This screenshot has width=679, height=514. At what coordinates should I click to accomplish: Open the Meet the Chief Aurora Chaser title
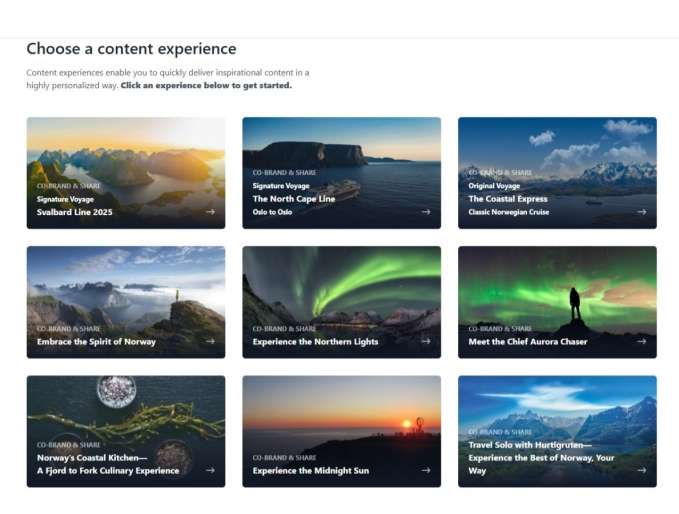[x=528, y=342]
